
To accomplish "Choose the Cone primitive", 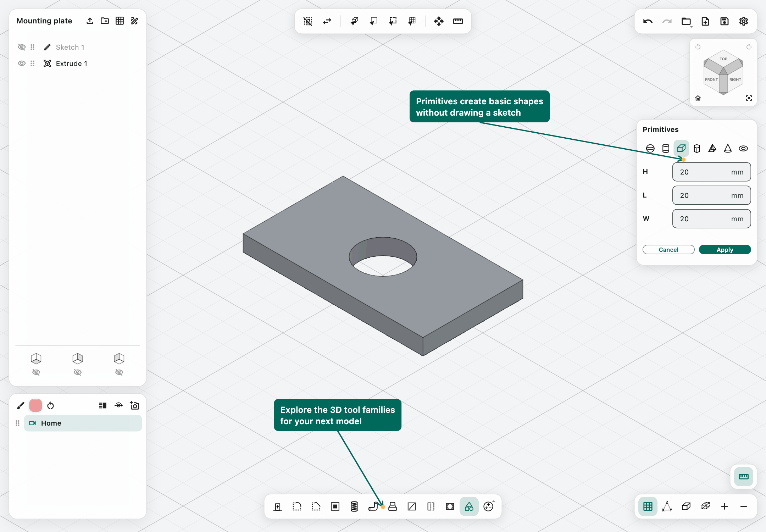I will 728,148.
